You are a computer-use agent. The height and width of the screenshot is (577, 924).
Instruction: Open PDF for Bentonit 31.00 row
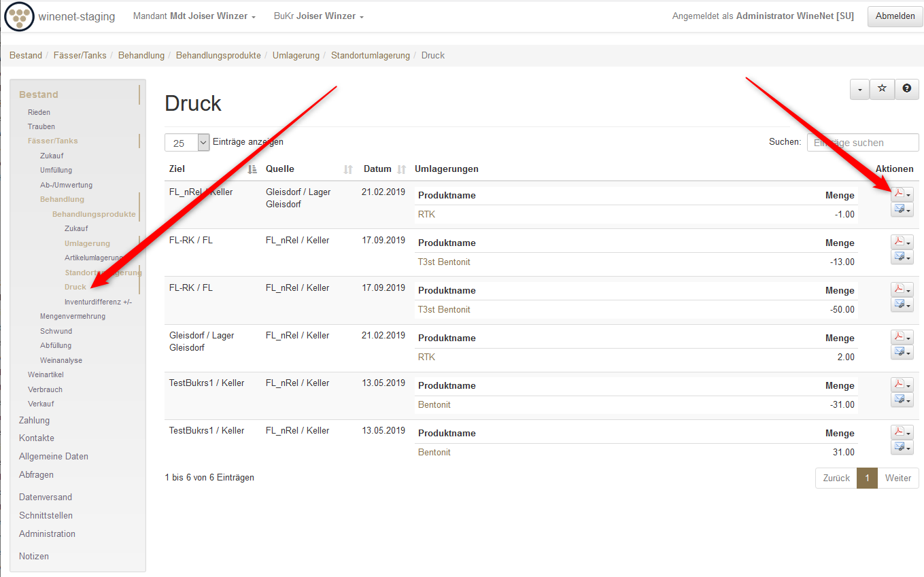coord(898,432)
